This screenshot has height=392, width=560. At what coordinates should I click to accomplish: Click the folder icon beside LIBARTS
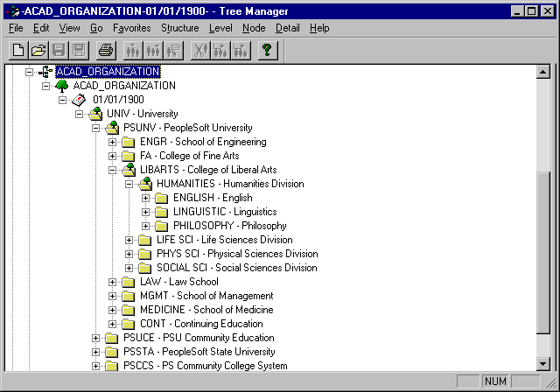pos(129,170)
